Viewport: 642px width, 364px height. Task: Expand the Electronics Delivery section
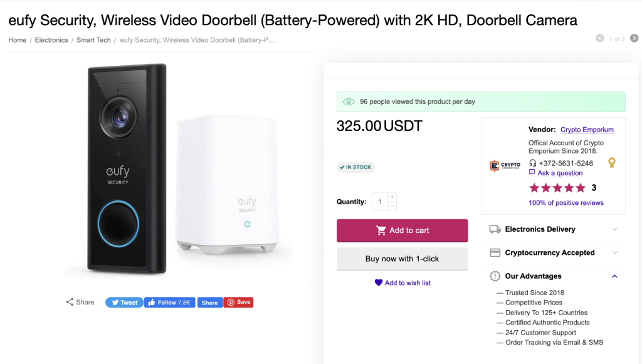point(614,229)
